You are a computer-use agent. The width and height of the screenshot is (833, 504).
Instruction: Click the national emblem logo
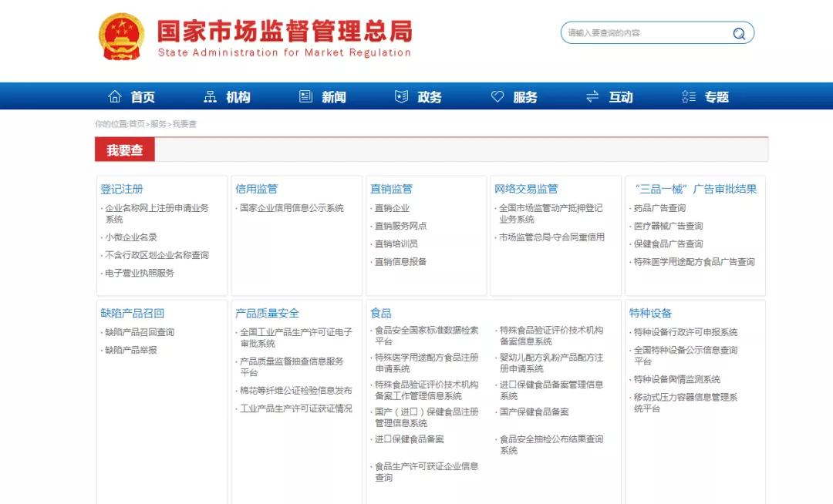coord(122,37)
